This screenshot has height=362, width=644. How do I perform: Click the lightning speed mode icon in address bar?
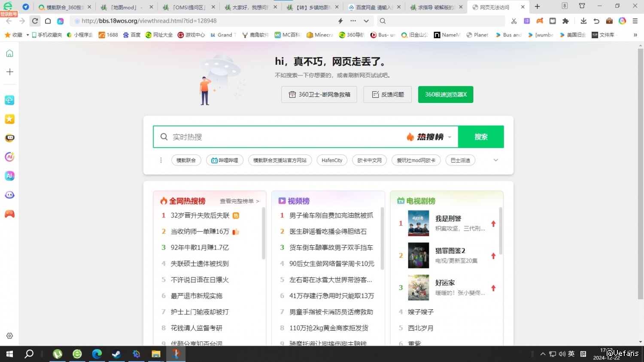click(340, 21)
